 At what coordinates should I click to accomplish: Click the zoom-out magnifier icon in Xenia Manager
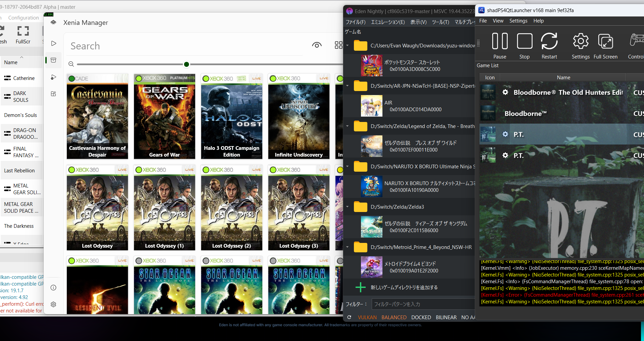click(x=71, y=64)
